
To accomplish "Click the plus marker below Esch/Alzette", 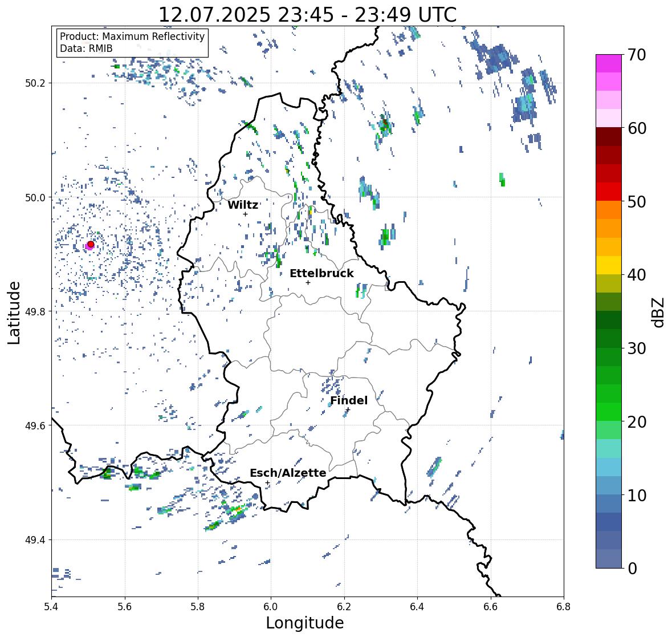I will (x=267, y=482).
